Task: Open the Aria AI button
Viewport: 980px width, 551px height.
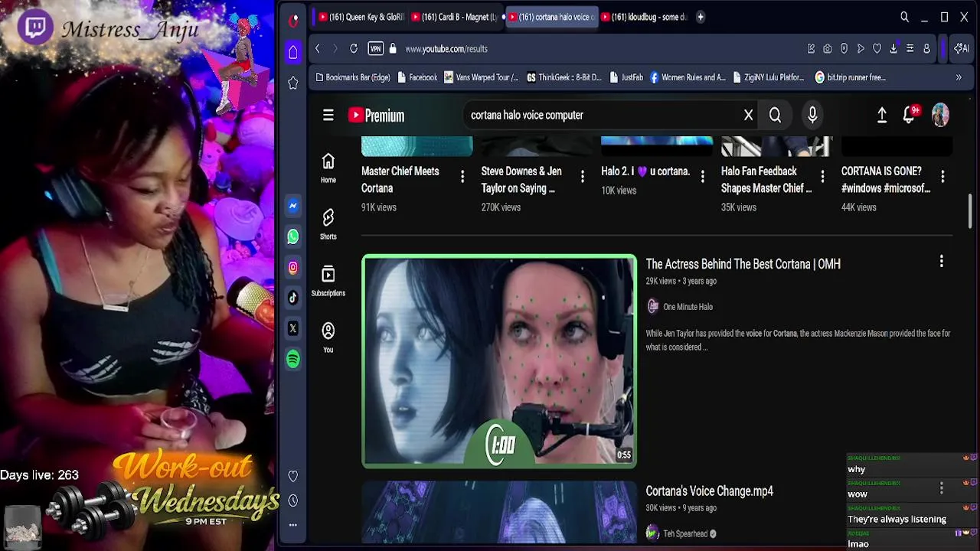Action: [961, 49]
